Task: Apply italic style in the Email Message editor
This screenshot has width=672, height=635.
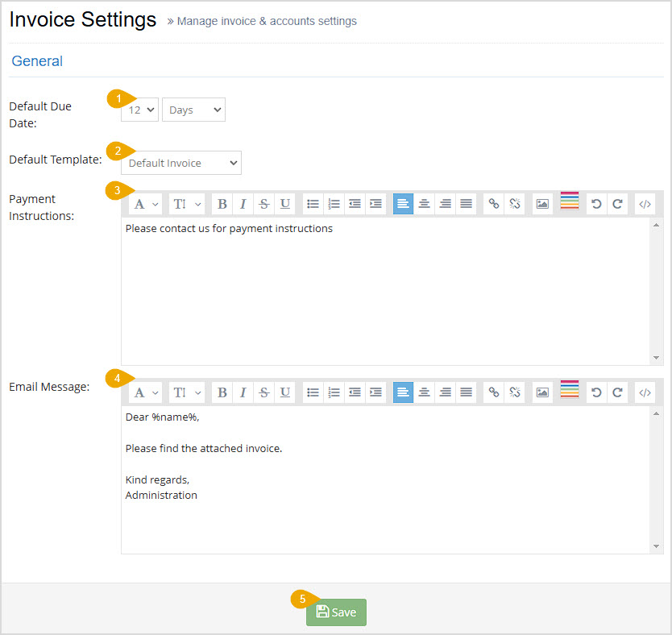Action: tap(243, 392)
